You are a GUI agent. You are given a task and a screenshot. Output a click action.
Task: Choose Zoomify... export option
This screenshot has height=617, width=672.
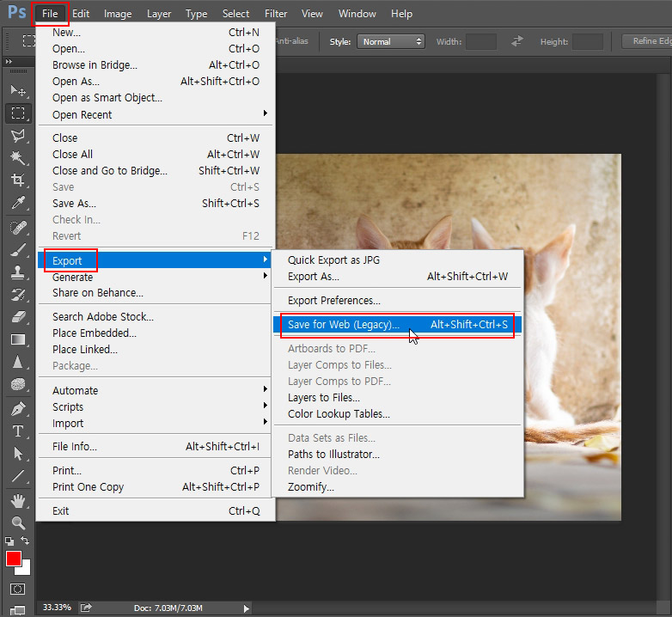[x=397, y=486]
